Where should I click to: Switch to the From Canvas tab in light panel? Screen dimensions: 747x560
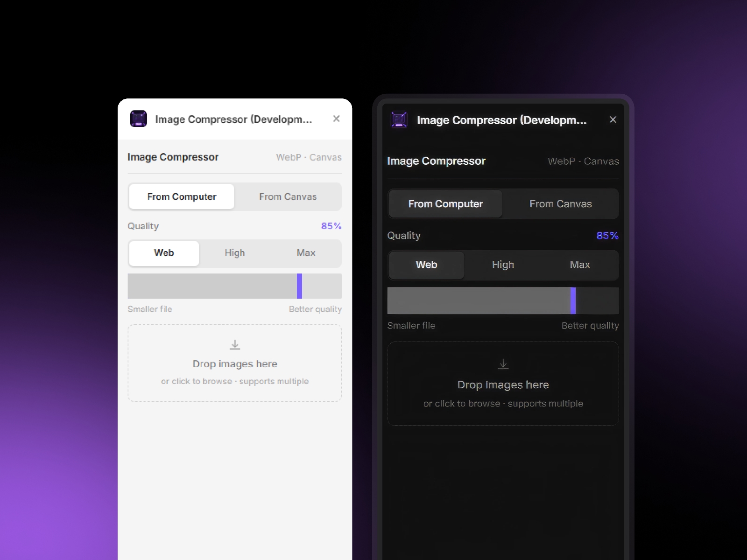tap(288, 196)
